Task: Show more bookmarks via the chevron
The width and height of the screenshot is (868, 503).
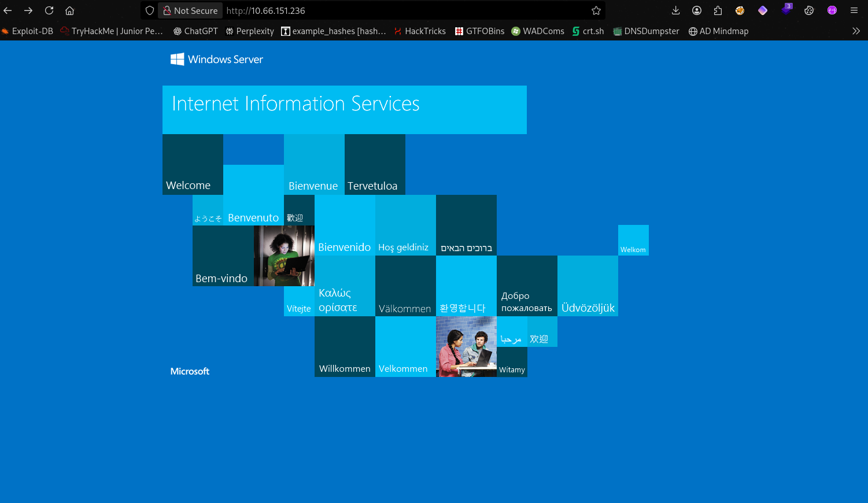Action: point(856,31)
